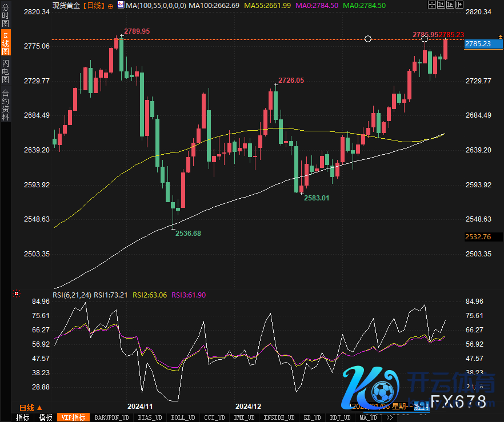Image resolution: width=504 pixels, height=422 pixels.
Task: Apply the BOLL_UD indicator
Action: click(182, 417)
